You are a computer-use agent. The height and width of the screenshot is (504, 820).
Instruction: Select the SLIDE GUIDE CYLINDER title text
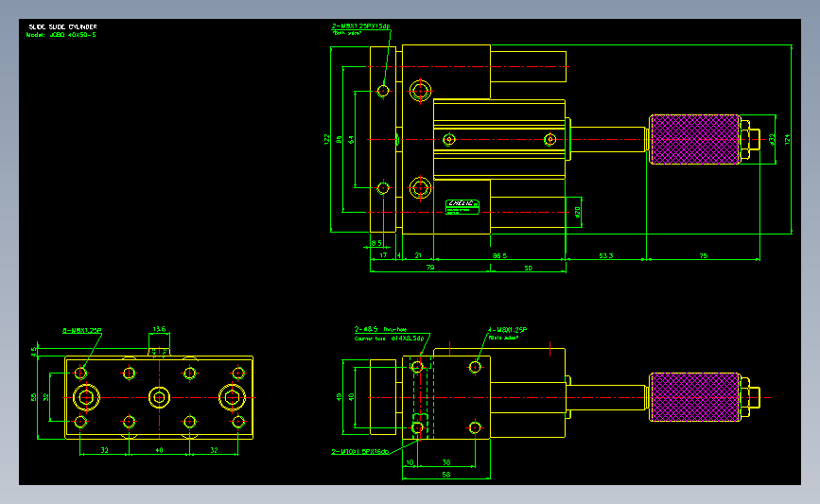(x=62, y=26)
